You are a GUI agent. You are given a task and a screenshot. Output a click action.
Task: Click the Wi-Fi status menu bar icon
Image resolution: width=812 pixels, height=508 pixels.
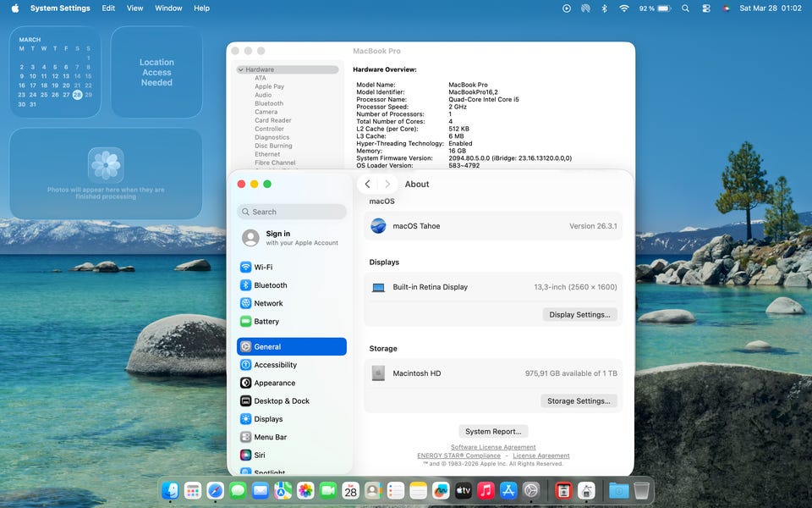tap(624, 8)
